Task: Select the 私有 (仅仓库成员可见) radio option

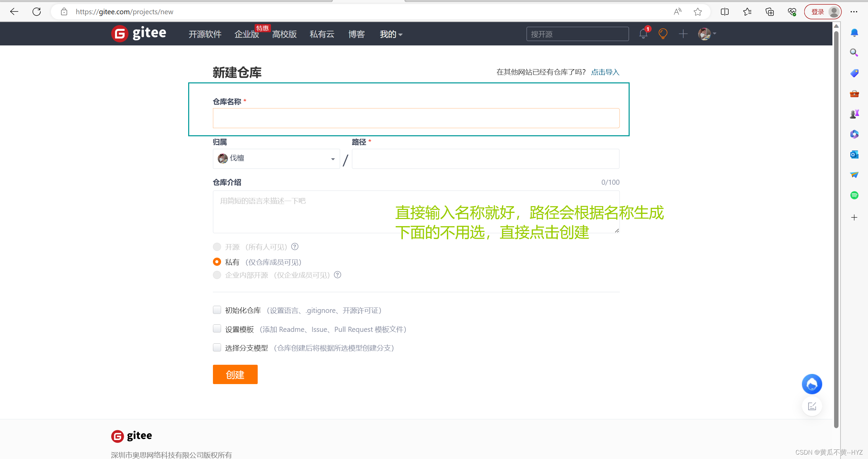Action: pyautogui.click(x=217, y=262)
